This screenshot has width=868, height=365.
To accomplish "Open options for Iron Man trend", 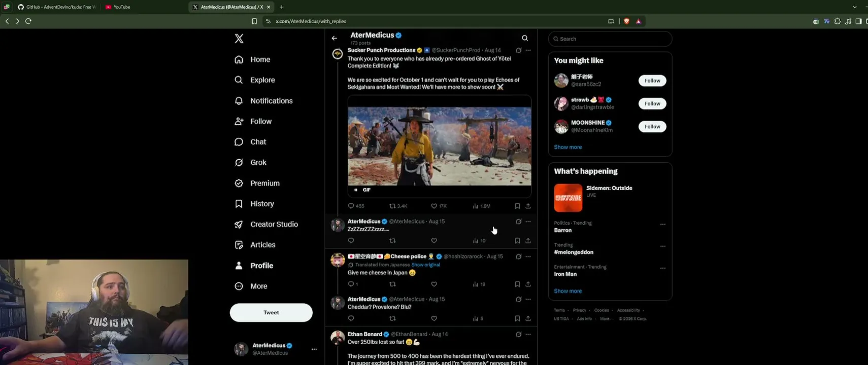I will [x=662, y=268].
